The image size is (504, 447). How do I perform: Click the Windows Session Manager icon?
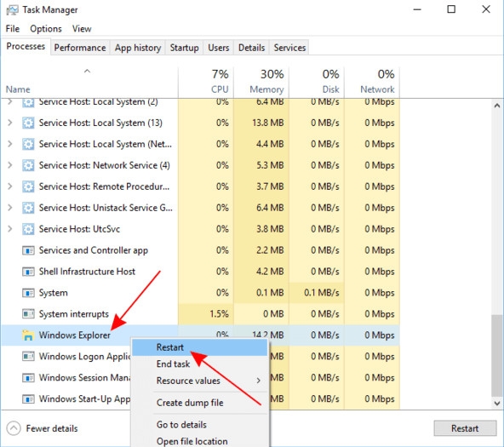(x=28, y=377)
